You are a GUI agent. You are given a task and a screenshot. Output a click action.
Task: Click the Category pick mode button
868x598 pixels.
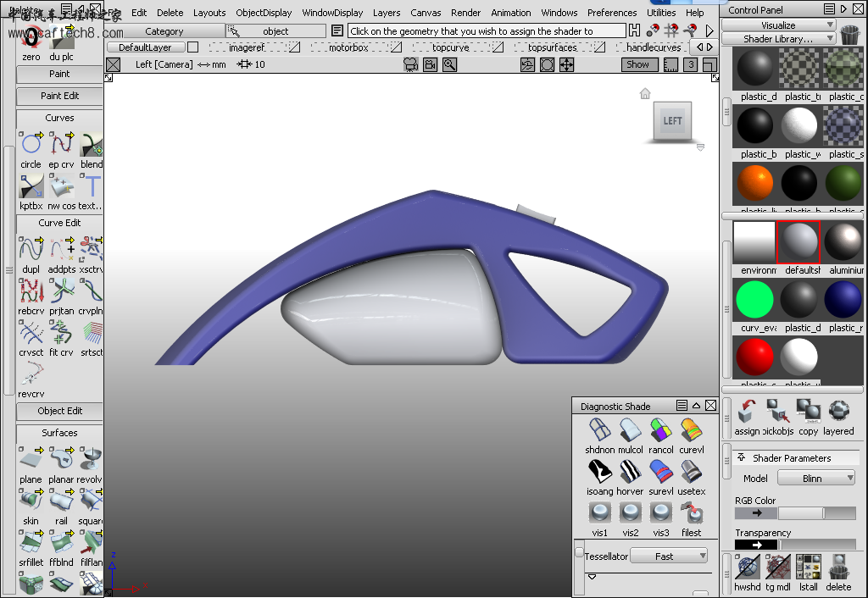[164, 31]
